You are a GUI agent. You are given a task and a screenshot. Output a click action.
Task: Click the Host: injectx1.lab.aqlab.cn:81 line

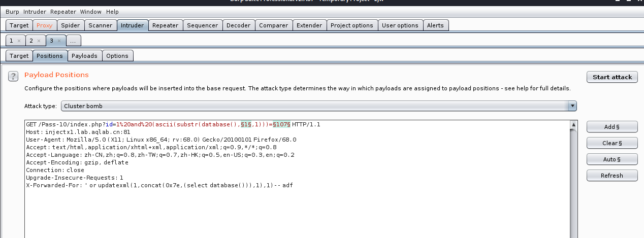click(78, 132)
